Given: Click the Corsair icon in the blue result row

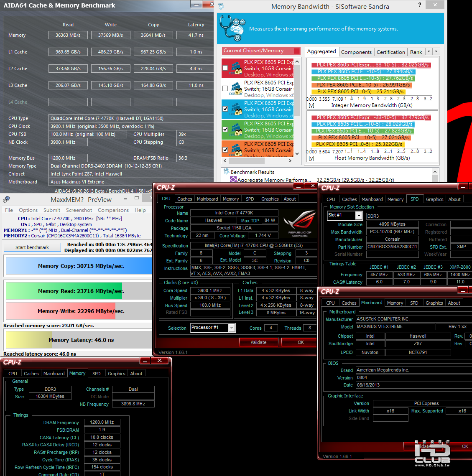Looking at the screenshot, I should coord(236,109).
